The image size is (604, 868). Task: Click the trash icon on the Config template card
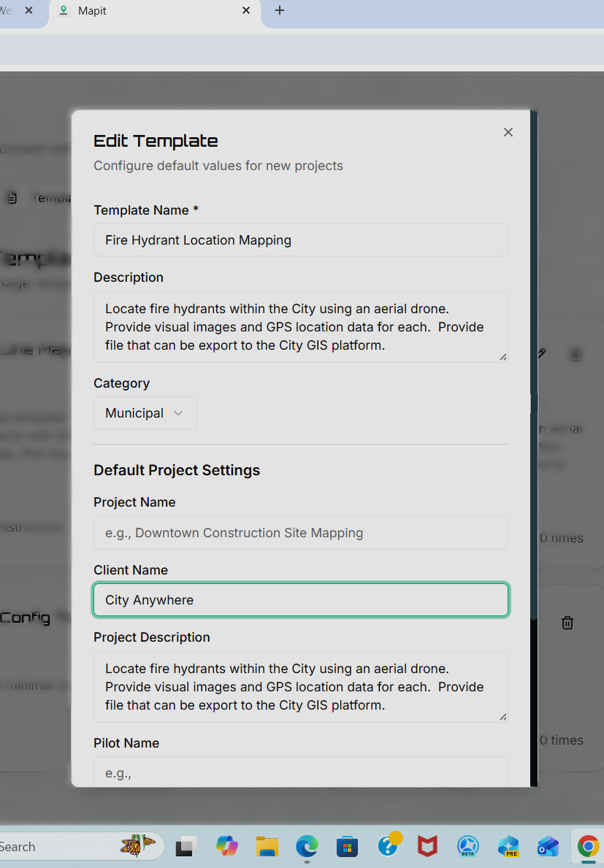567,623
